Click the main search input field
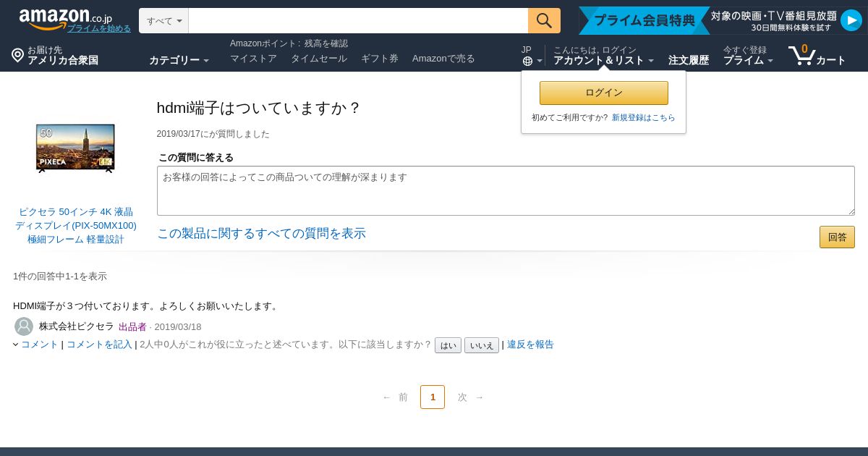Image resolution: width=868 pixels, height=456 pixels. pyautogui.click(x=358, y=21)
